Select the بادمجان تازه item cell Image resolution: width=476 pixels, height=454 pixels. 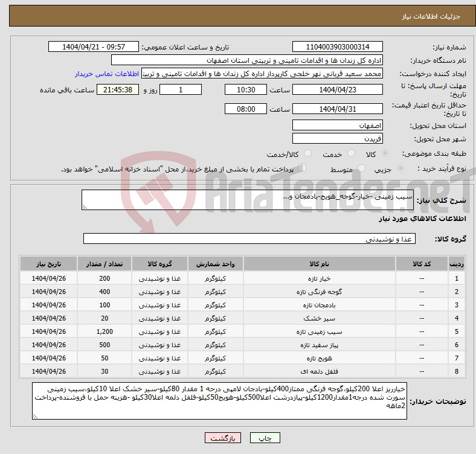pos(320,305)
